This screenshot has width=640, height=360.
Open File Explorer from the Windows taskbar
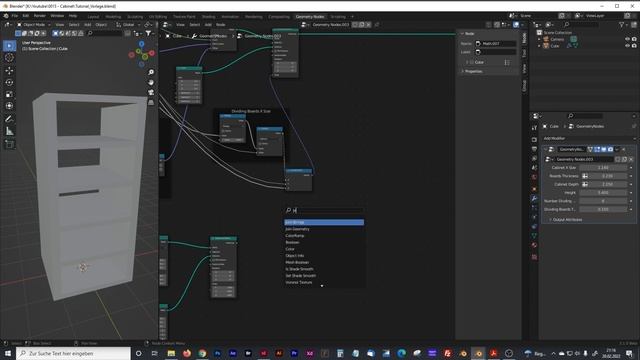[x=171, y=353]
